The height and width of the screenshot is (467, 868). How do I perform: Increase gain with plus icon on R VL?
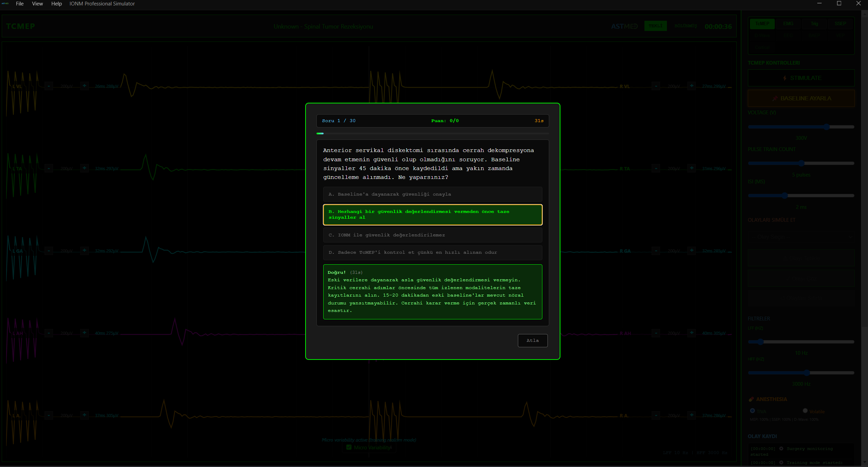click(x=691, y=86)
